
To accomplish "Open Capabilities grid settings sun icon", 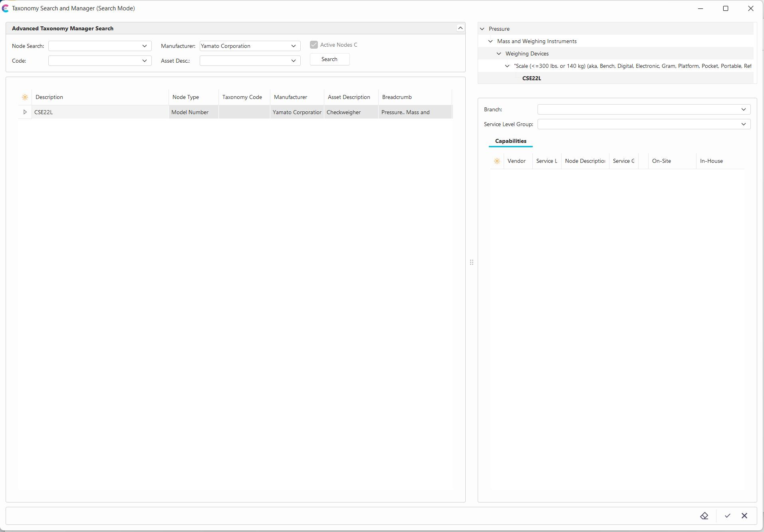I will (497, 161).
